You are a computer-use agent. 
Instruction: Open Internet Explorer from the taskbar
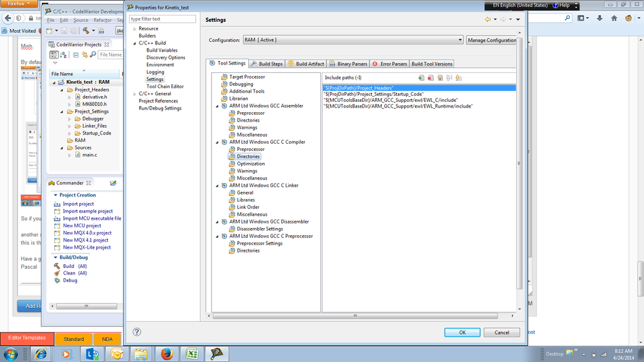pos(41,354)
